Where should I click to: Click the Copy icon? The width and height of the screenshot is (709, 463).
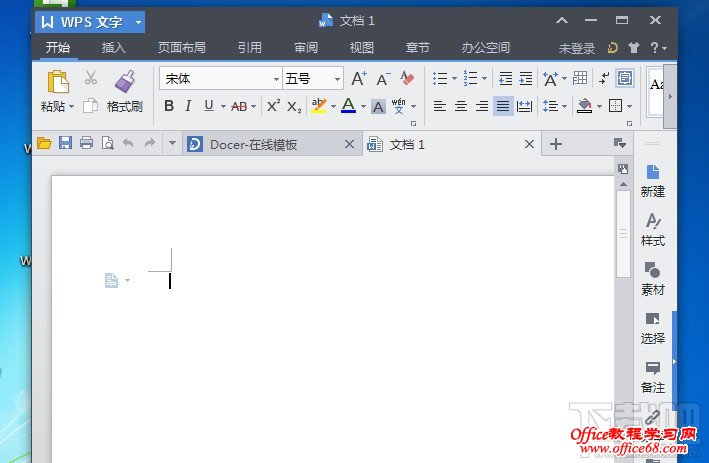point(90,106)
